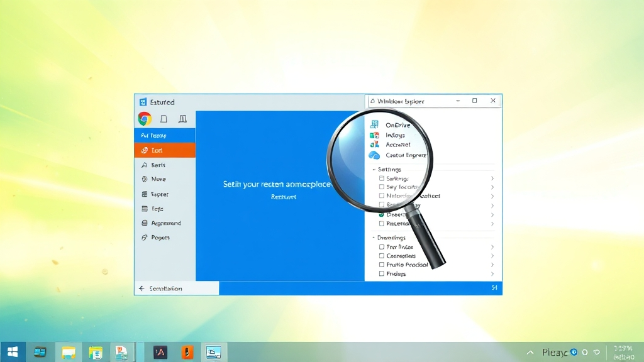Click the light blue screen app on taskbar
This screenshot has width=644, height=362.
(x=214, y=353)
